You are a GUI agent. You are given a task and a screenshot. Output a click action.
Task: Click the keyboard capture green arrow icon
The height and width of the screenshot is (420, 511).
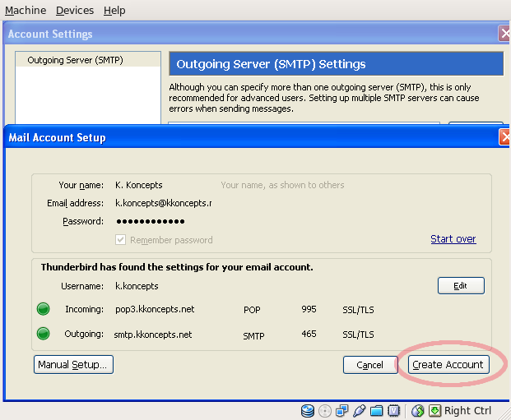(x=434, y=411)
